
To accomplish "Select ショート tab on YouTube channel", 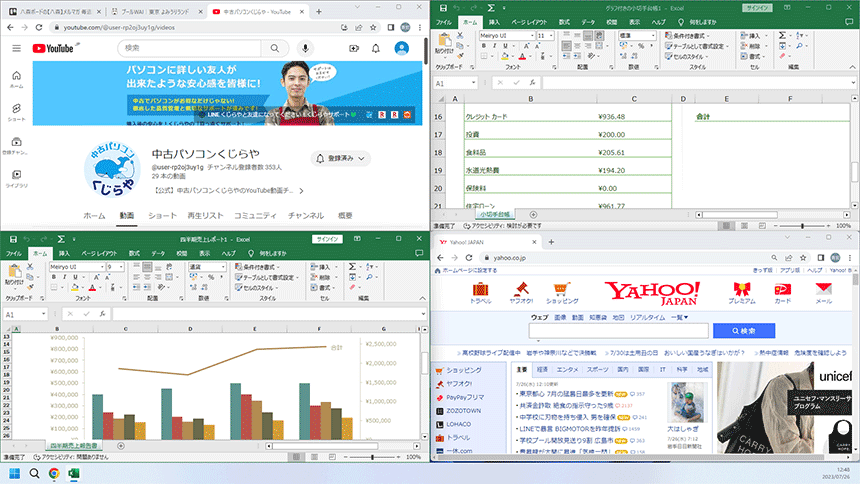I will pos(162,216).
